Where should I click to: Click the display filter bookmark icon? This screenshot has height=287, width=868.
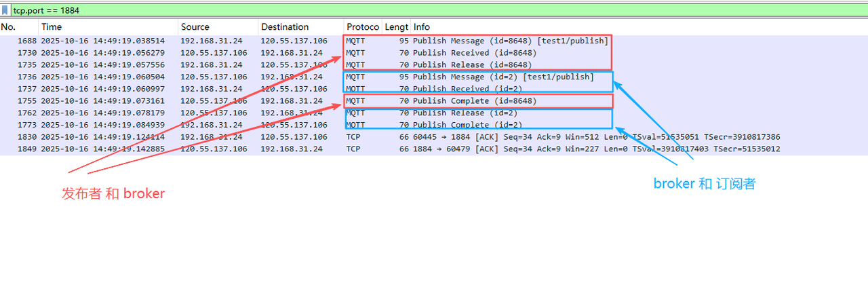pos(6,11)
